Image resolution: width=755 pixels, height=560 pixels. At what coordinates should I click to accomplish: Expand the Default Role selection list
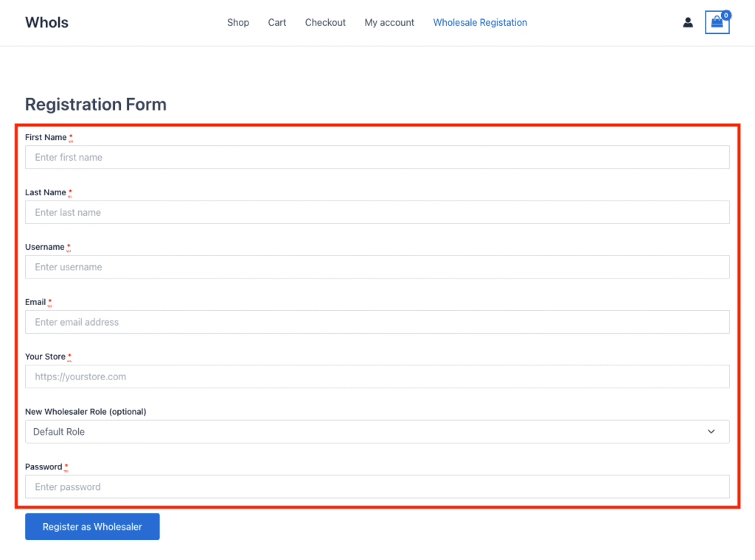coord(377,431)
